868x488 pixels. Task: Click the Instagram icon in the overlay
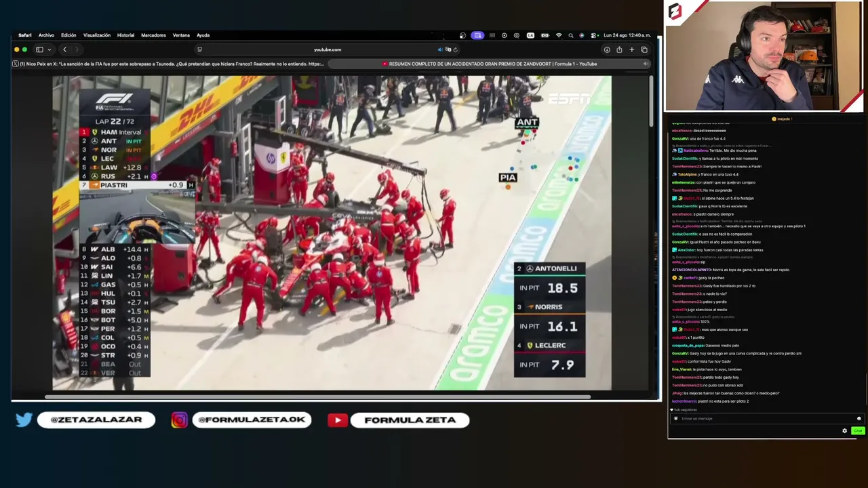[x=179, y=420]
